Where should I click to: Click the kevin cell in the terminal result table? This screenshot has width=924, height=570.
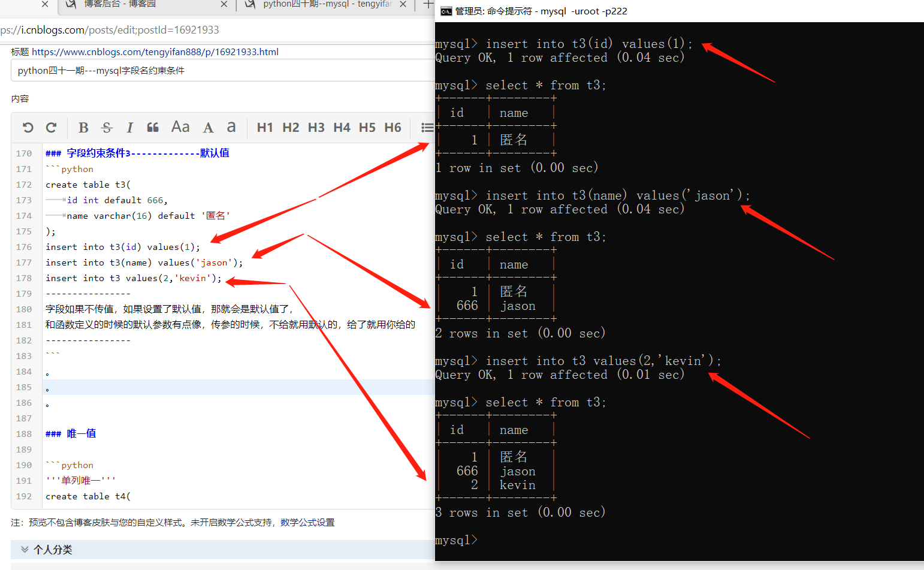(x=518, y=485)
